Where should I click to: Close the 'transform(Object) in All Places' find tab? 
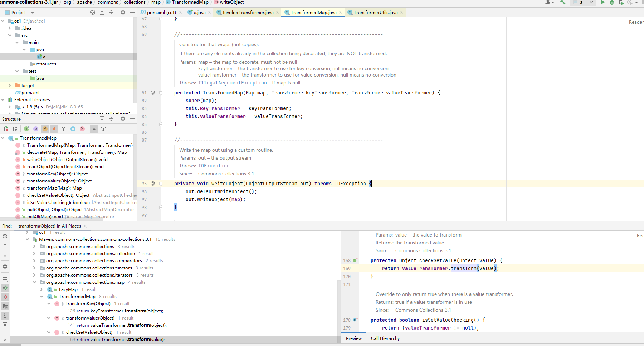[85, 226]
